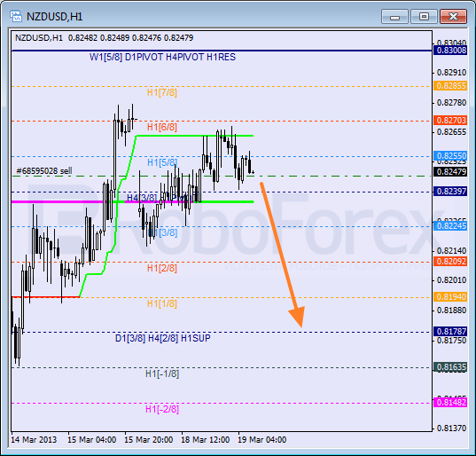The image size is (476, 456).
Task: Click the red 0.82703 price tag
Action: (450, 121)
